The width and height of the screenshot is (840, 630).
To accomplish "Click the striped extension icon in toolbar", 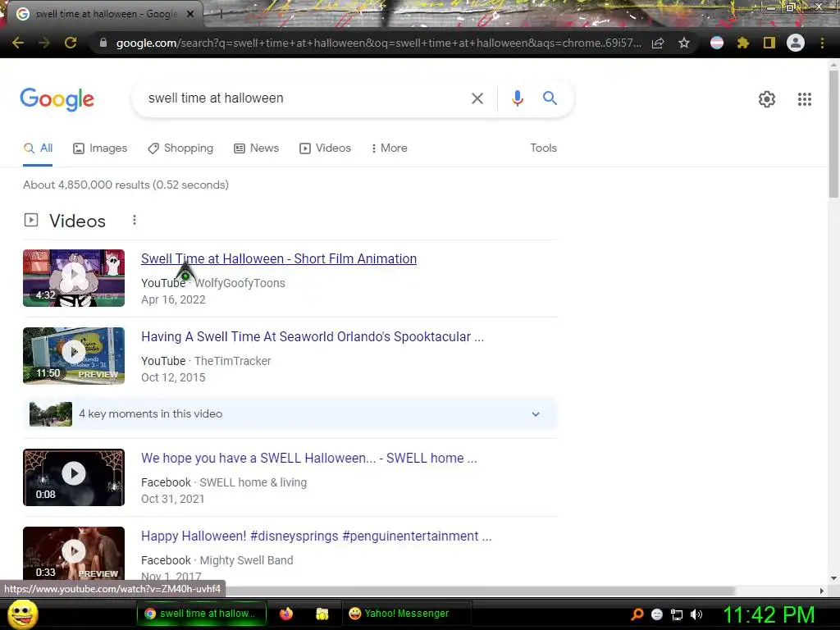I will click(717, 43).
